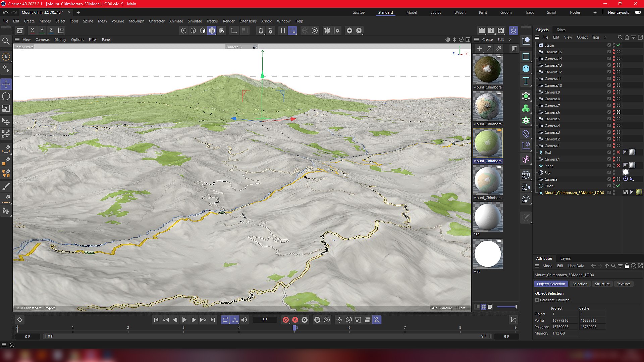Open viewport Cameras menu
Image resolution: width=644 pixels, height=362 pixels.
pos(42,40)
